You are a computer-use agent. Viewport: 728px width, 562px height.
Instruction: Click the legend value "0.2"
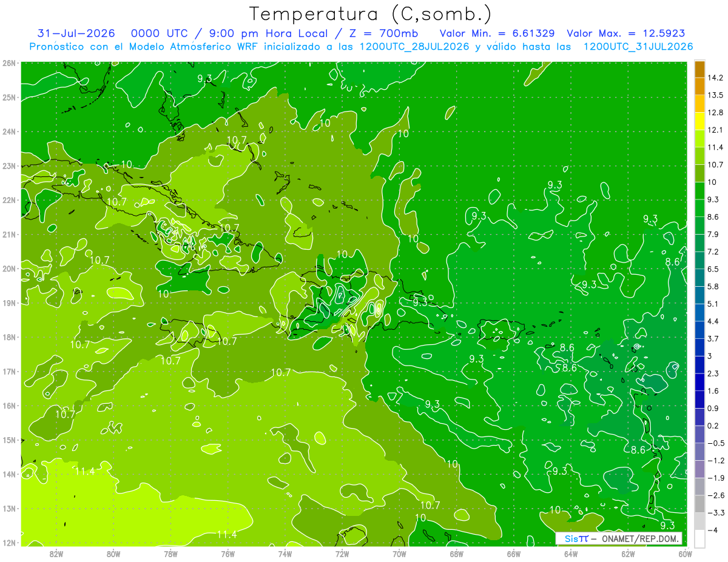point(713,426)
